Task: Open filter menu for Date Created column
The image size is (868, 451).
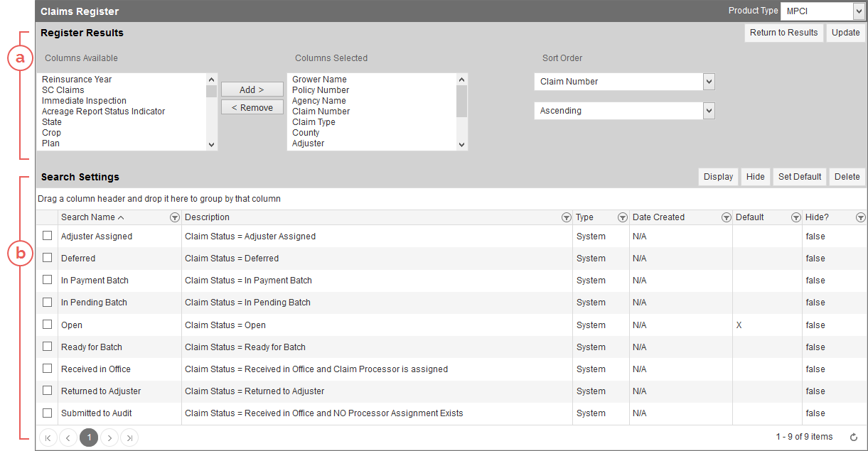Action: 726,218
